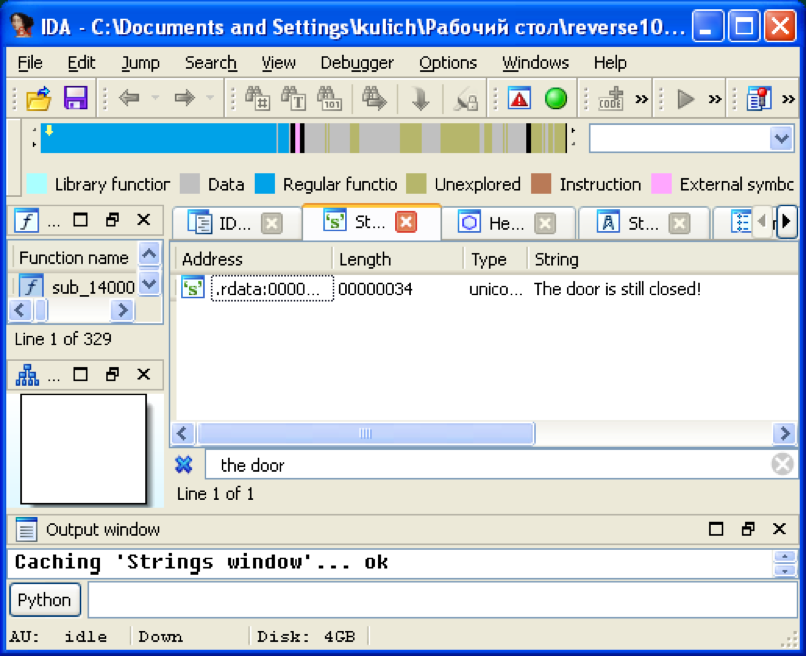Sort by the String column header

click(x=663, y=259)
